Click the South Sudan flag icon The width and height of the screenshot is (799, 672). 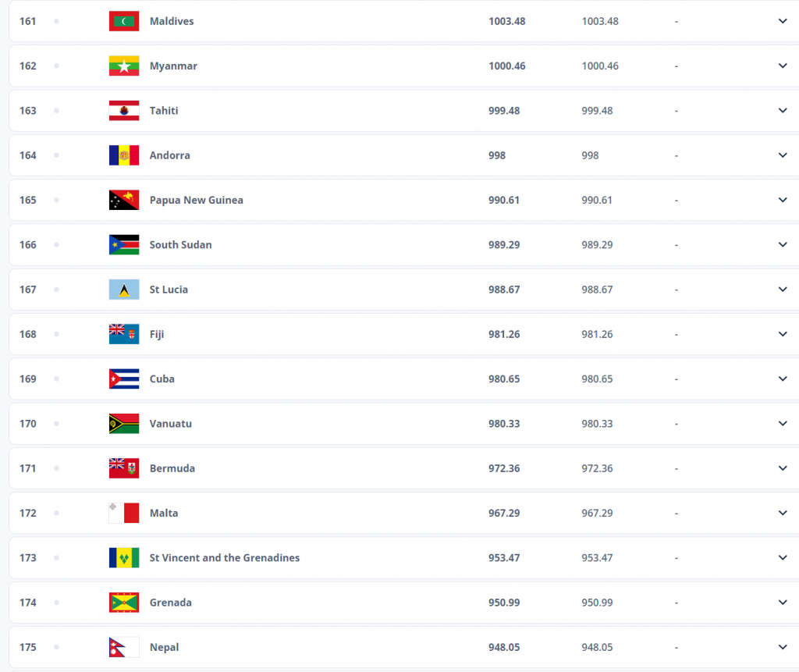[x=124, y=245]
